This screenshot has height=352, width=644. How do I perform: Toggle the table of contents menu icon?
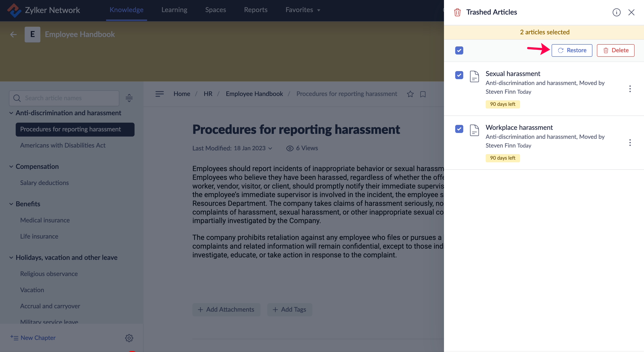[159, 94]
